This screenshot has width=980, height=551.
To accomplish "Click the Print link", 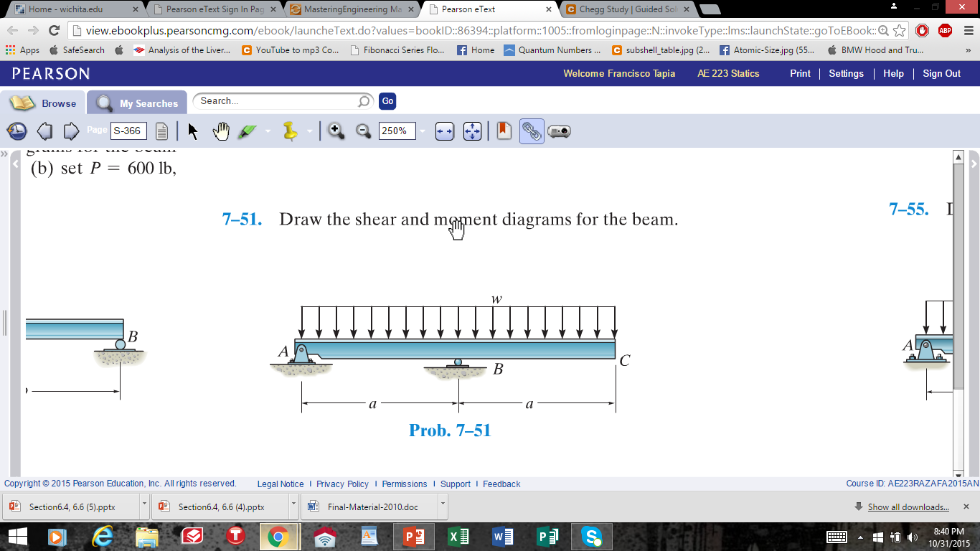I will tap(801, 73).
